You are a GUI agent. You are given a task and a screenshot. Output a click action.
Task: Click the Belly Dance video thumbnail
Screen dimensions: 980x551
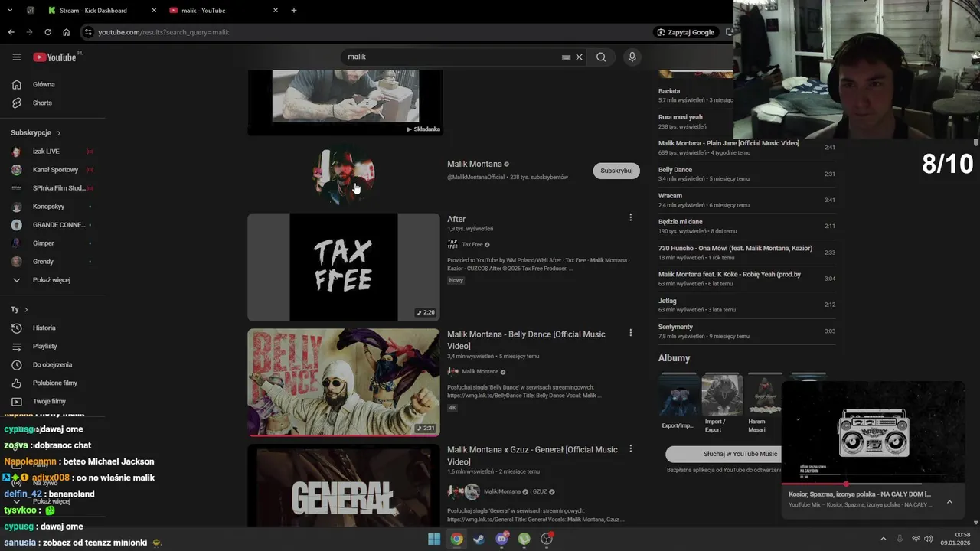[x=344, y=383]
